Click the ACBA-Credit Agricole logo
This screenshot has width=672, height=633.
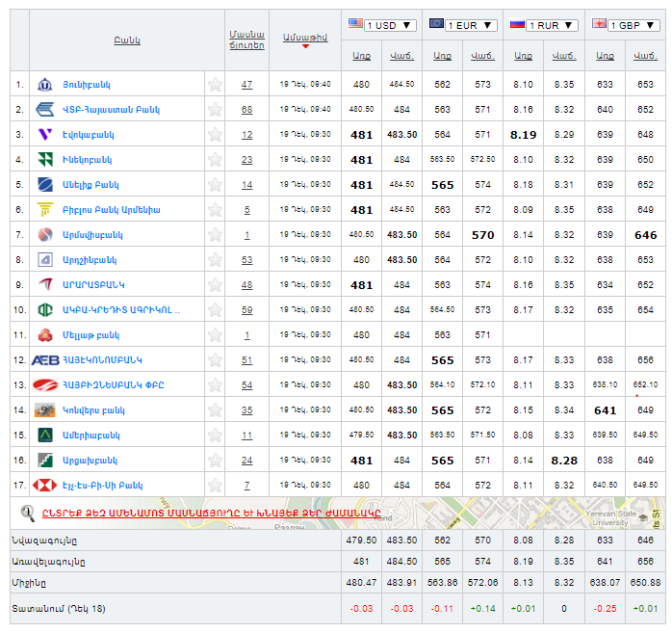click(45, 310)
